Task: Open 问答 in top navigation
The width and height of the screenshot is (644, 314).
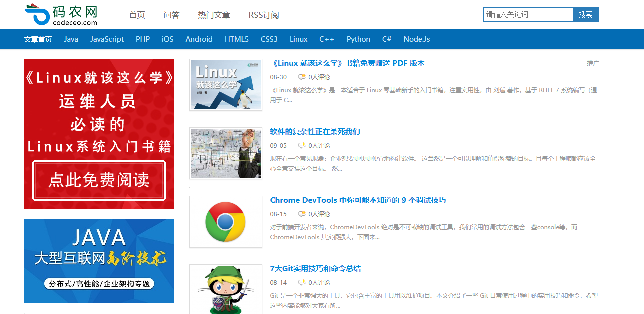Action: click(171, 15)
